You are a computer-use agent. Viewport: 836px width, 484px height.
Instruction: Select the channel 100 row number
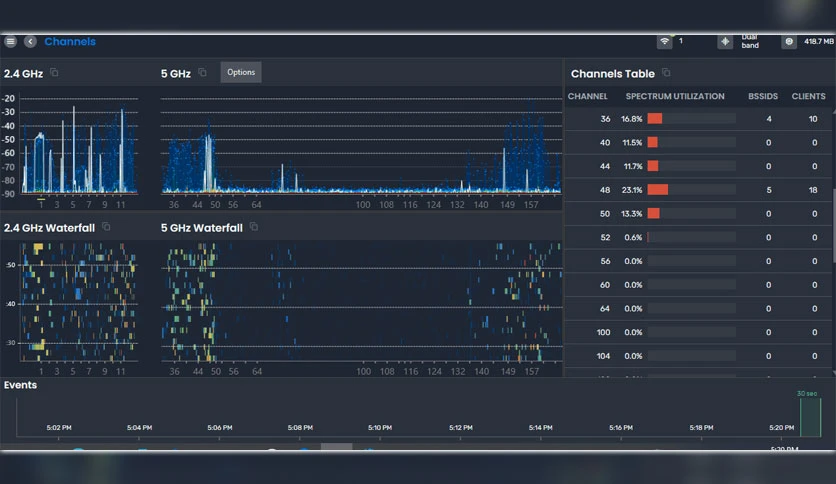pos(604,333)
